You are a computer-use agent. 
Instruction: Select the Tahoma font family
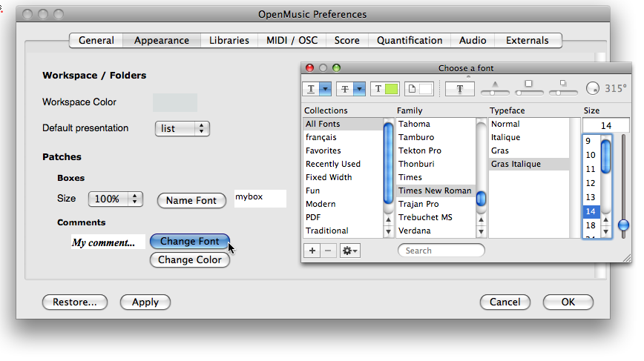(436, 124)
